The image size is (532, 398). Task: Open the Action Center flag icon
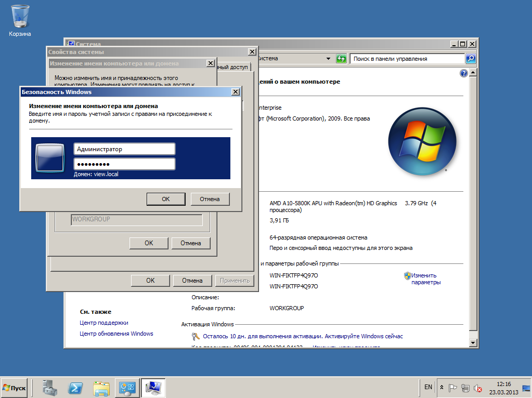click(452, 388)
